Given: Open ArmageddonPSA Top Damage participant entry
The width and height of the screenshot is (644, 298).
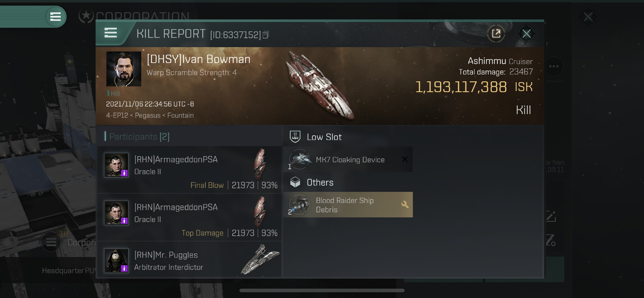Looking at the screenshot, I should 189,217.
